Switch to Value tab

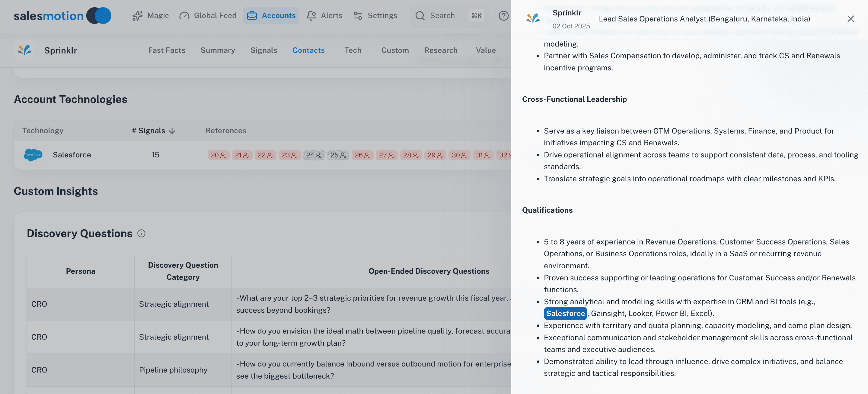pos(486,50)
